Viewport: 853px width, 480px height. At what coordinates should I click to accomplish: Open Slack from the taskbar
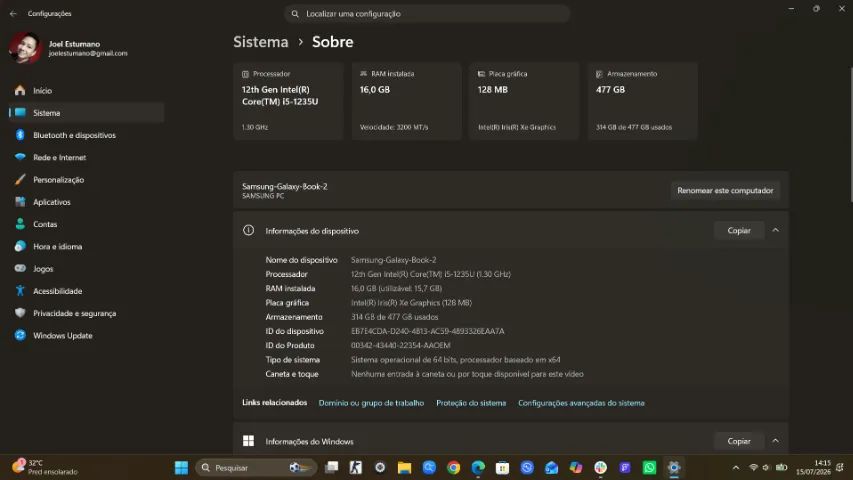[x=601, y=467]
